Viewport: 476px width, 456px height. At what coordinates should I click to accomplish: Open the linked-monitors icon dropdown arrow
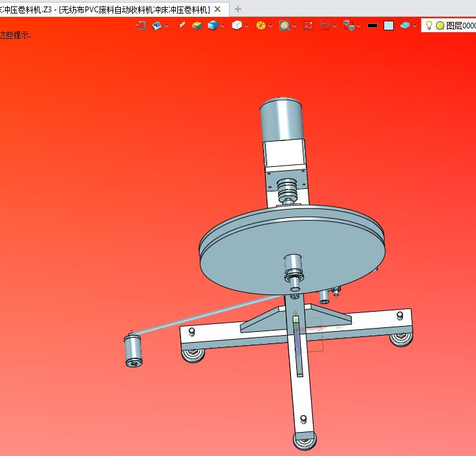coord(358,26)
